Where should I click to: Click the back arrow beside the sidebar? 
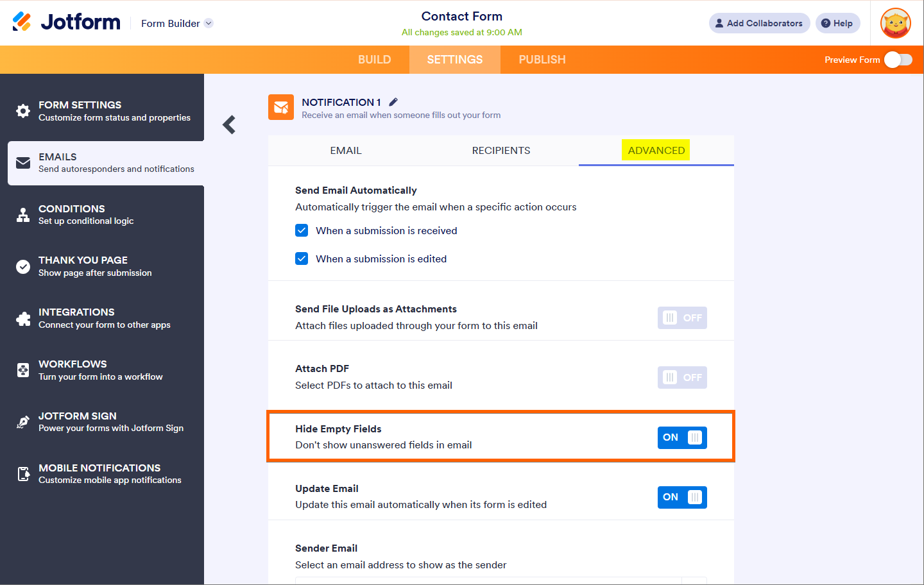click(229, 124)
